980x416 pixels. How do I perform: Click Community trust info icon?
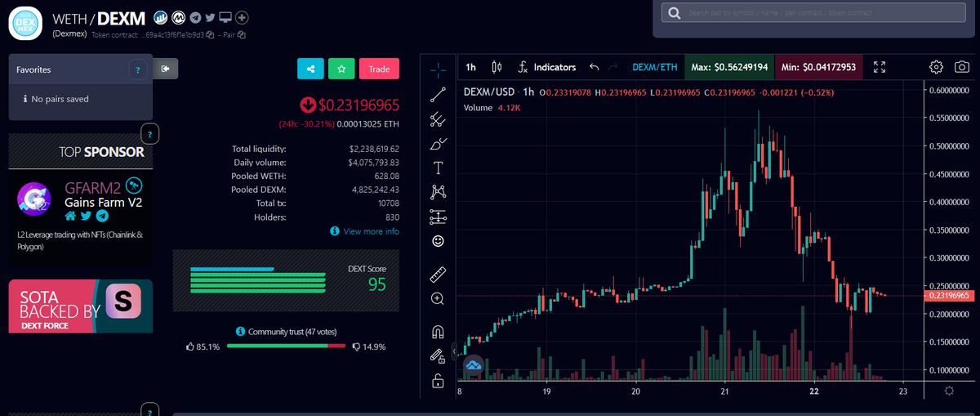(x=240, y=331)
